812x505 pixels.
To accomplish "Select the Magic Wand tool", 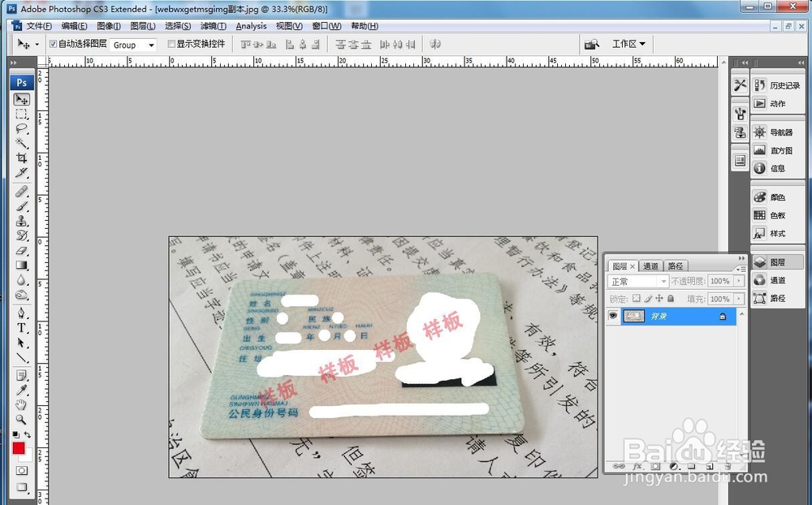I will (22, 143).
